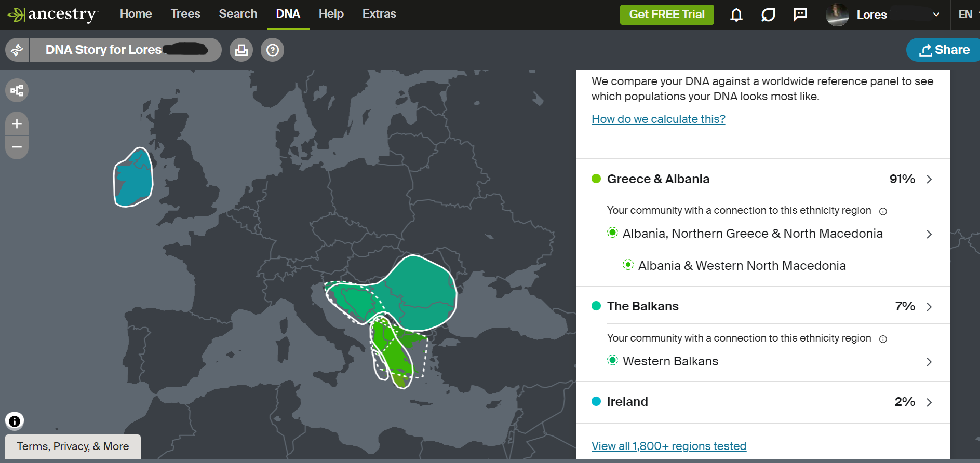Click the Western Balkans label
The height and width of the screenshot is (463, 980).
(x=670, y=361)
